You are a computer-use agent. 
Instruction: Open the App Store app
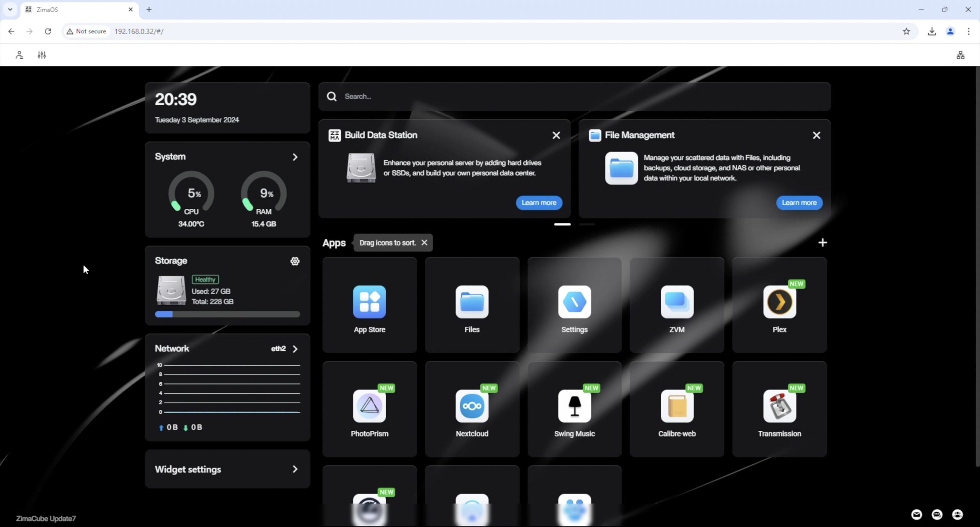tap(369, 302)
